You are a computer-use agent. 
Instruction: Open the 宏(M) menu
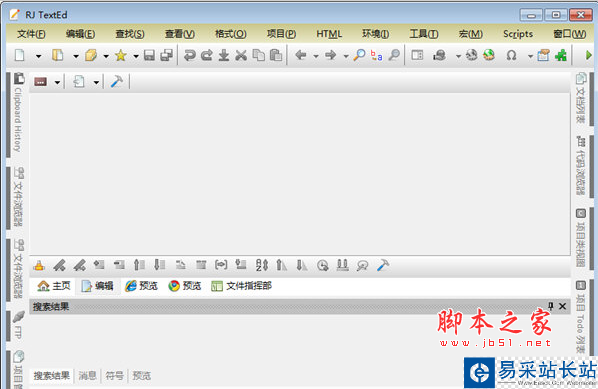tap(471, 34)
